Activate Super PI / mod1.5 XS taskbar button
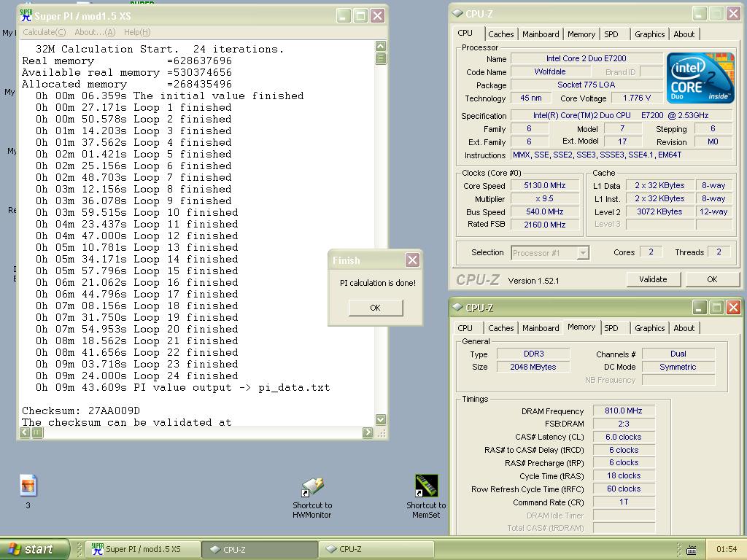This screenshot has width=747, height=560. point(143,549)
